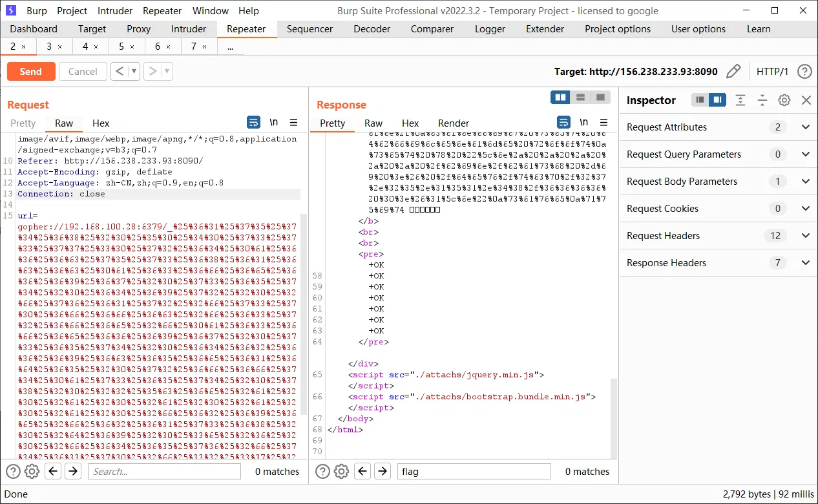Screen dimensions: 818x504
Task: Click the HTTP/1 protocol label
Action: coord(773,71)
